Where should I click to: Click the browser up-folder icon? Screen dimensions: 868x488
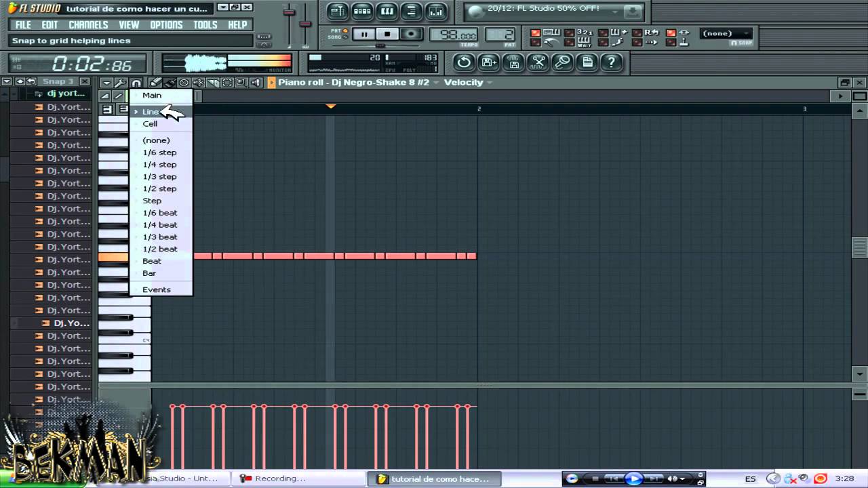(x=20, y=81)
